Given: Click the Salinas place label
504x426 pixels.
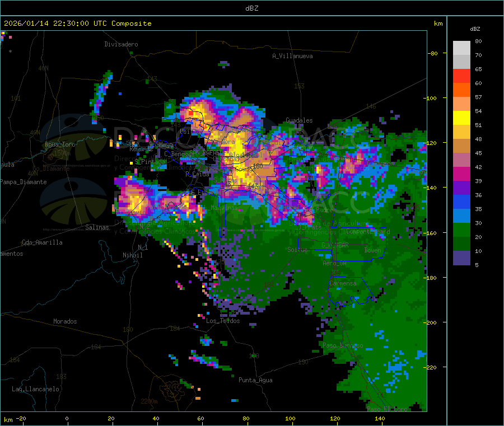Looking at the screenshot, I should [x=97, y=227].
